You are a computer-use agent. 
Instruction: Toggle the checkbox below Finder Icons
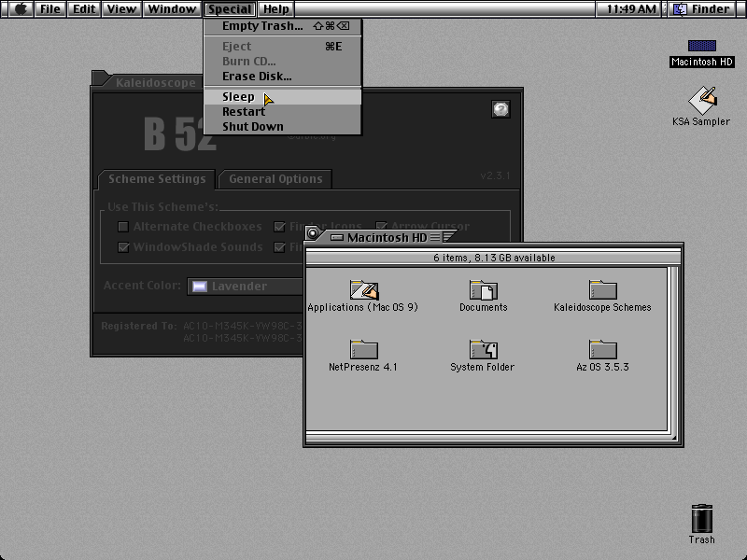pyautogui.click(x=279, y=247)
